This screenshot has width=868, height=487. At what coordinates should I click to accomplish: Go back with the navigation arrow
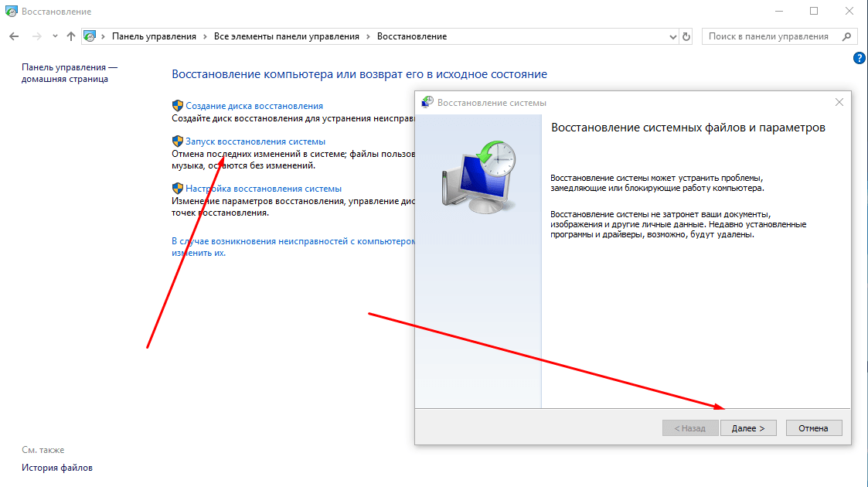pyautogui.click(x=14, y=36)
